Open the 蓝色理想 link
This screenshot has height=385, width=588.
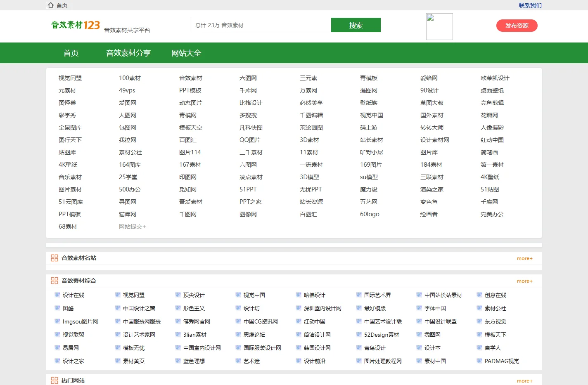(x=194, y=361)
